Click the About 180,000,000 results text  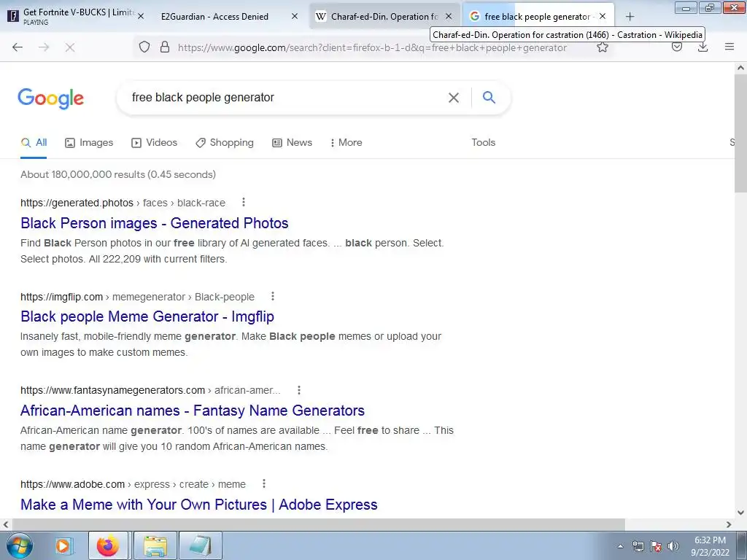(118, 174)
